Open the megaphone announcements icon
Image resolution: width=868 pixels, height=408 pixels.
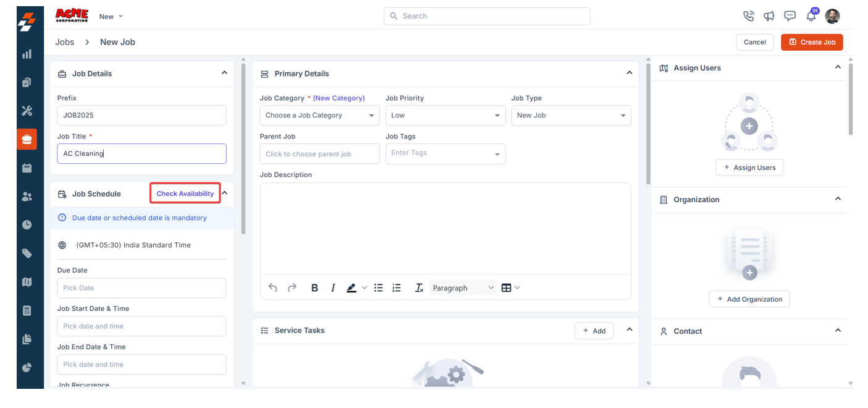point(769,16)
